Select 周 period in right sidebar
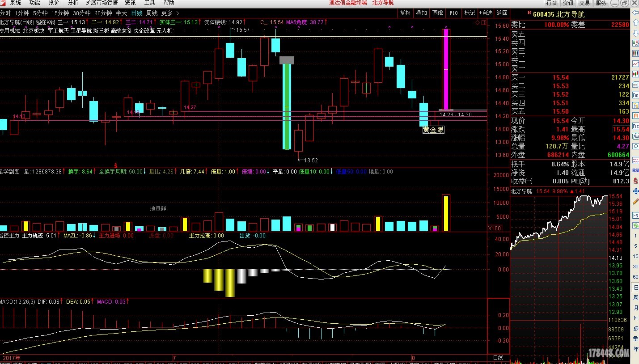Screen dimensions: 639x364 point(635,298)
